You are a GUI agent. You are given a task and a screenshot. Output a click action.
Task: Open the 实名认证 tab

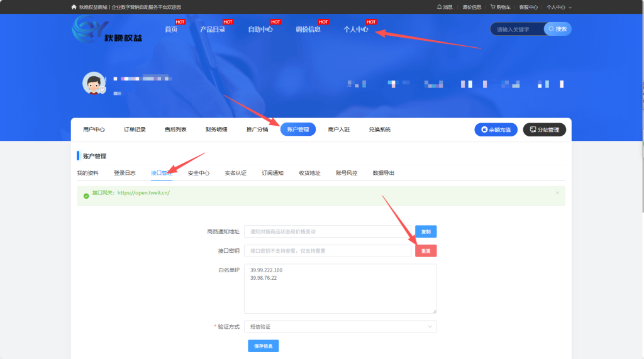click(236, 173)
